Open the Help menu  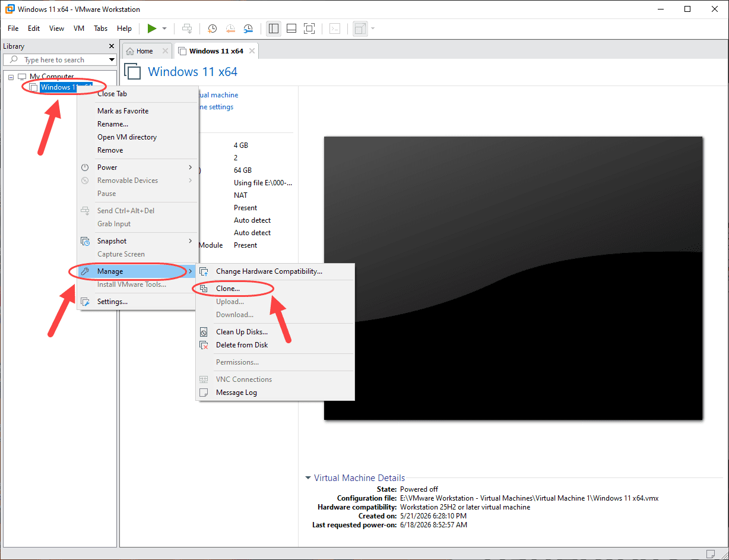tap(124, 29)
